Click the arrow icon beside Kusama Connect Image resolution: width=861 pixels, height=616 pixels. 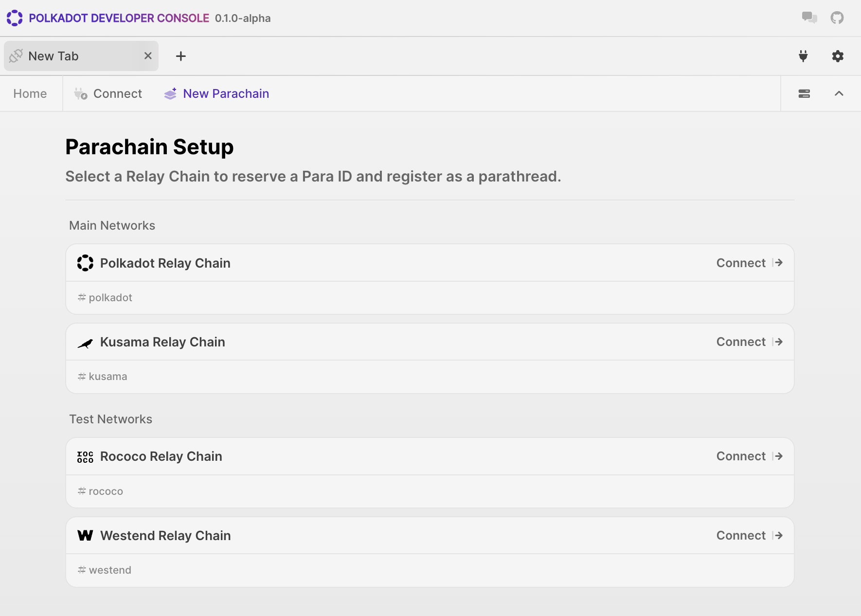tap(778, 342)
